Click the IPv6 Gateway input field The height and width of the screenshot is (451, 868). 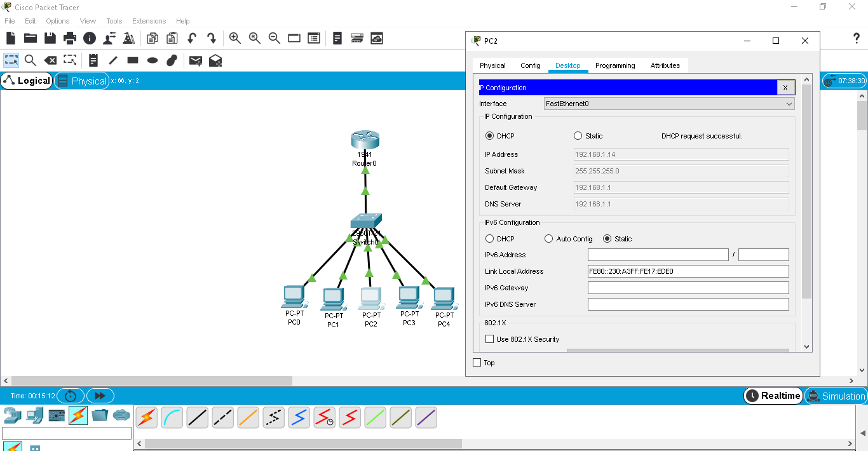point(688,288)
